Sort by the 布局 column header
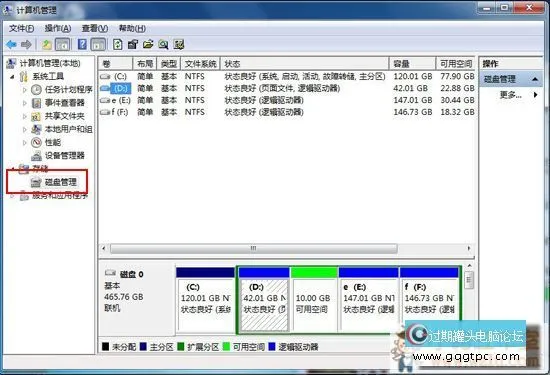This screenshot has width=550, height=375. tap(145, 64)
